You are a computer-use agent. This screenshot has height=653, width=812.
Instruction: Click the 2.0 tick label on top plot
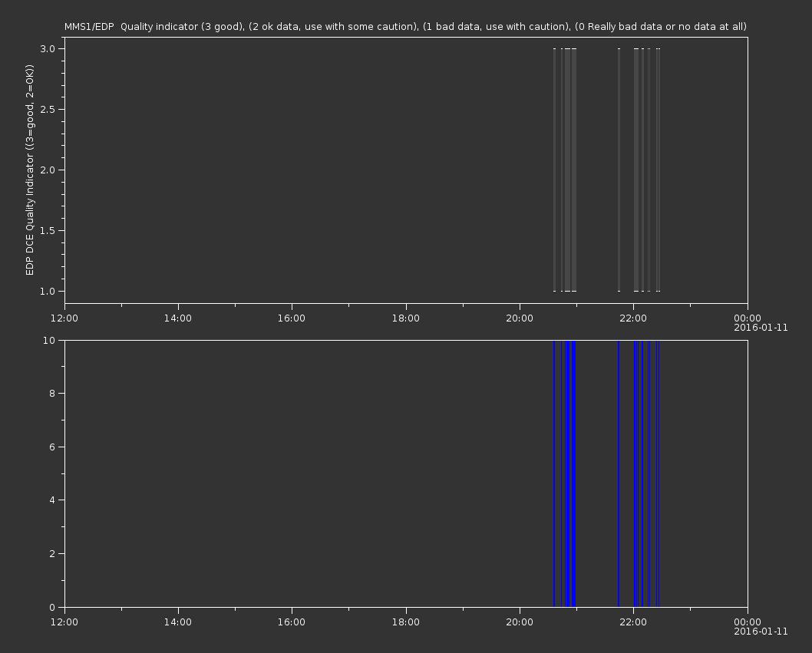coord(48,170)
